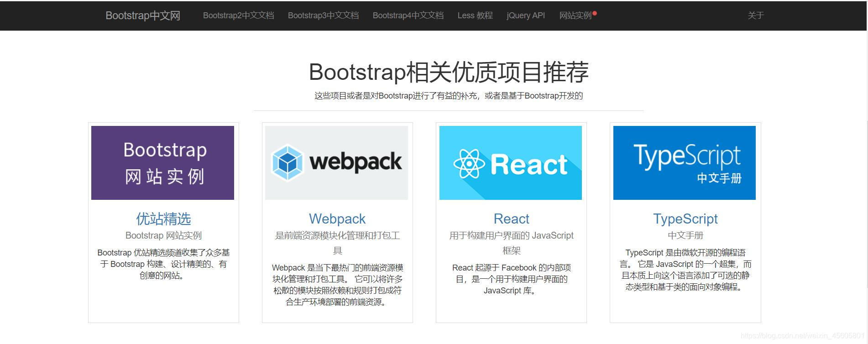Click the React logo thumbnail
This screenshot has height=344, width=868.
pos(511,163)
